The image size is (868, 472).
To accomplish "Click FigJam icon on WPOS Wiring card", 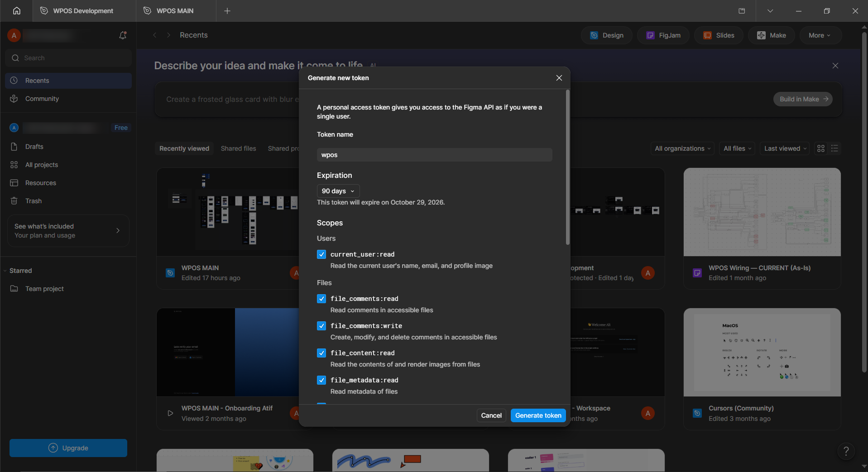I will 697,273.
